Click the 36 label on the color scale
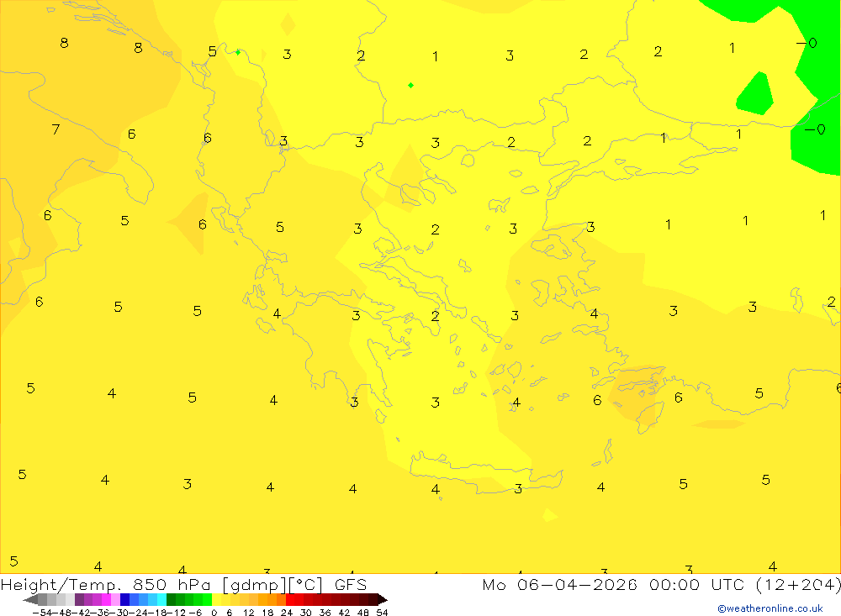Viewport: 841px width, 616px height. point(325,613)
